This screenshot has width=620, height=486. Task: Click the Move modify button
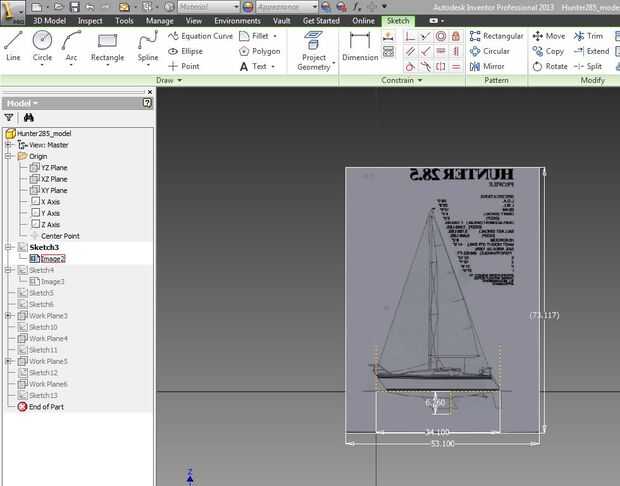click(x=549, y=36)
